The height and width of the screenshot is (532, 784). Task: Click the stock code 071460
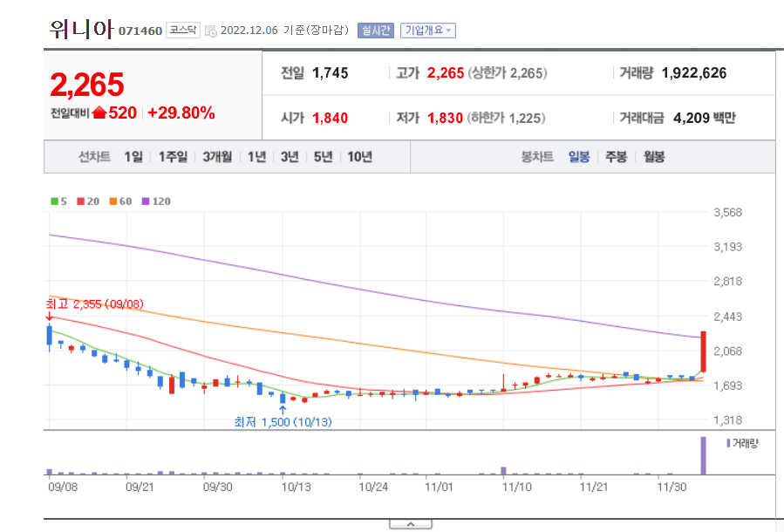pyautogui.click(x=140, y=31)
